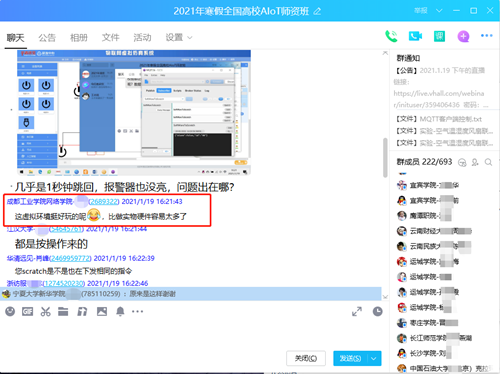Switch to the 聊天 tab

click(16, 38)
